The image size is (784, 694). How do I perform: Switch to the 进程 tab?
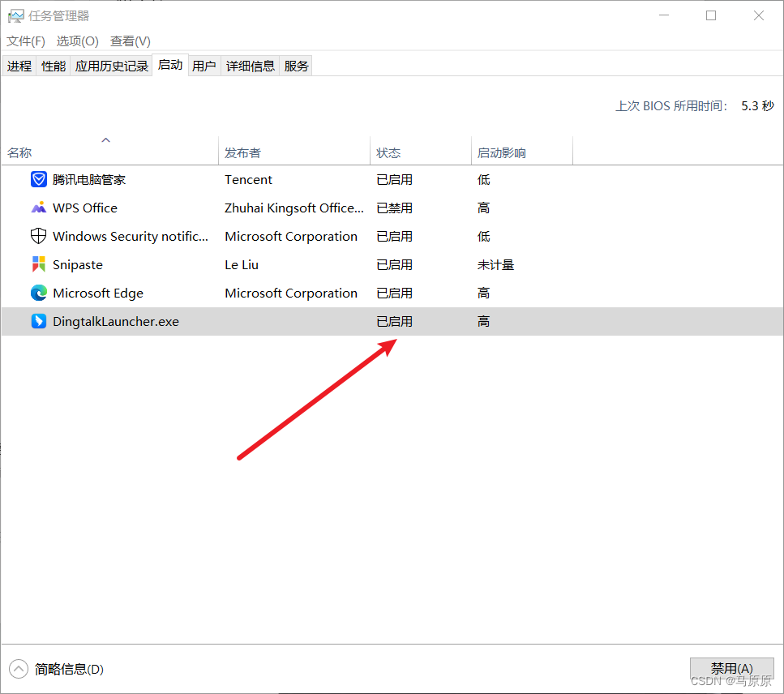19,66
